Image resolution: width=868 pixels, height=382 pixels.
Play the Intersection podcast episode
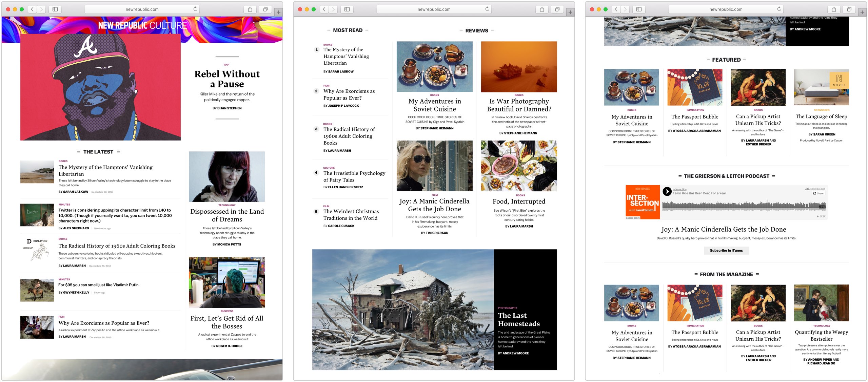[x=667, y=191]
